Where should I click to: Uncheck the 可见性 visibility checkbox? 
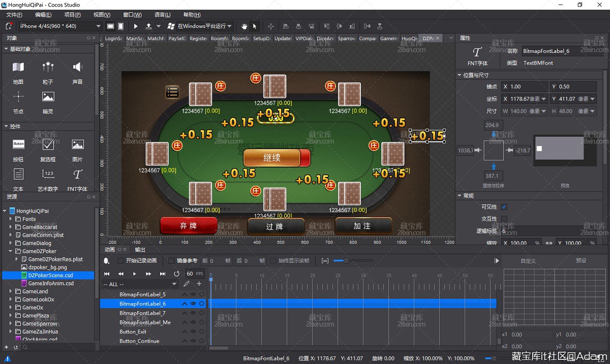coord(504,207)
